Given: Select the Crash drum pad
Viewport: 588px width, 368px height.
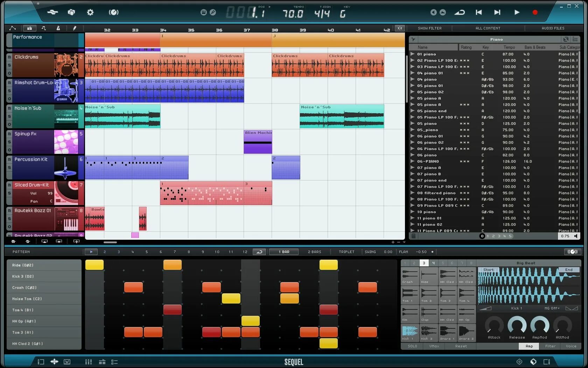Looking at the screenshot, I should click(410, 276).
